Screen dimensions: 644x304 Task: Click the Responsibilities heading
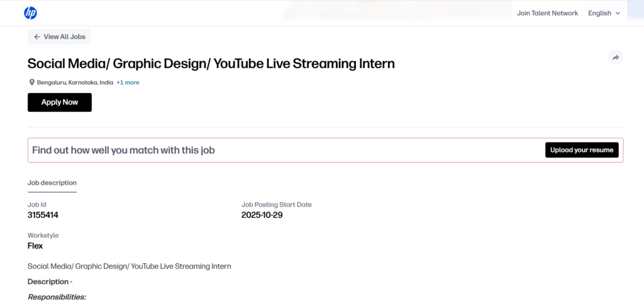click(57, 297)
